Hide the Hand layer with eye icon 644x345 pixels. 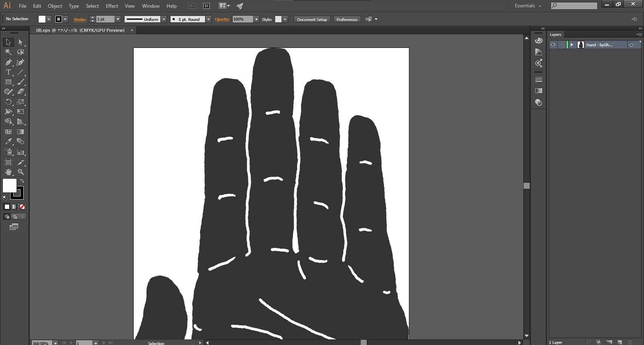tap(553, 45)
